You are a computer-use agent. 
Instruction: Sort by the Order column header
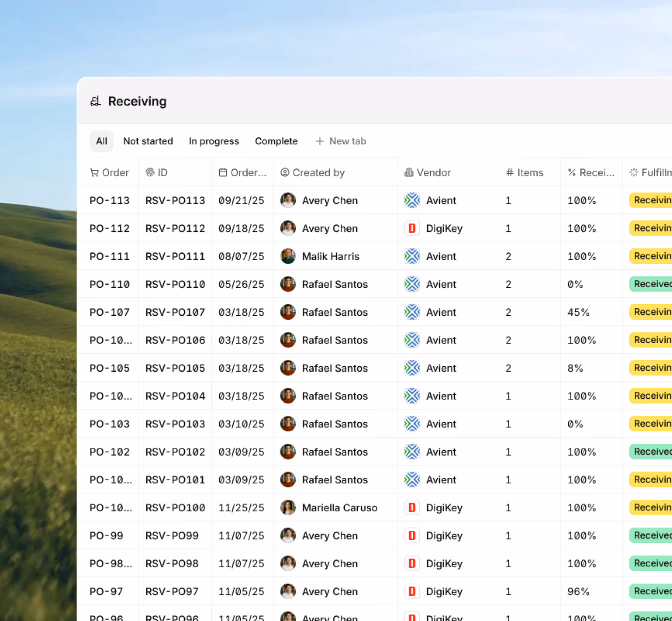click(x=110, y=173)
